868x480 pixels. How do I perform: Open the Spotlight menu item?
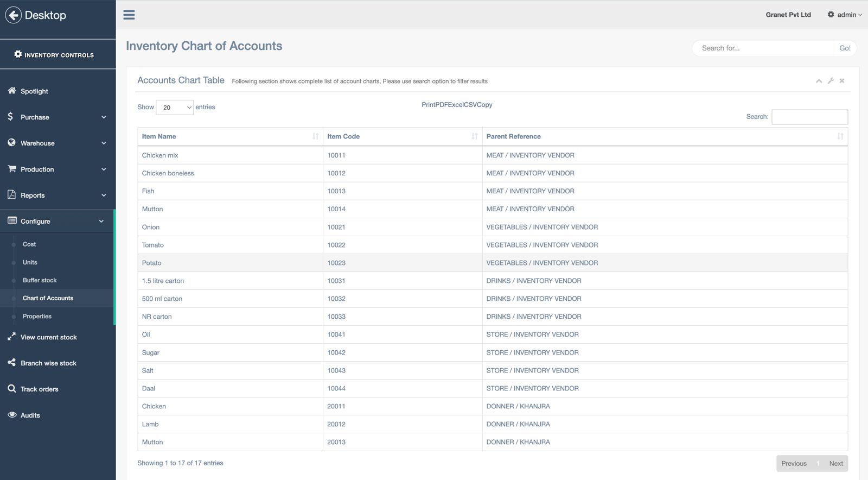(x=34, y=91)
